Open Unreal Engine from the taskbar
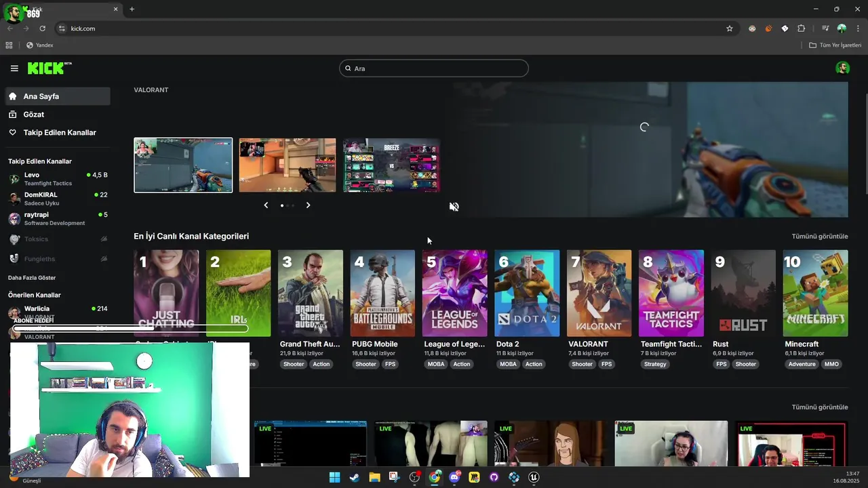868x488 pixels. tap(534, 477)
